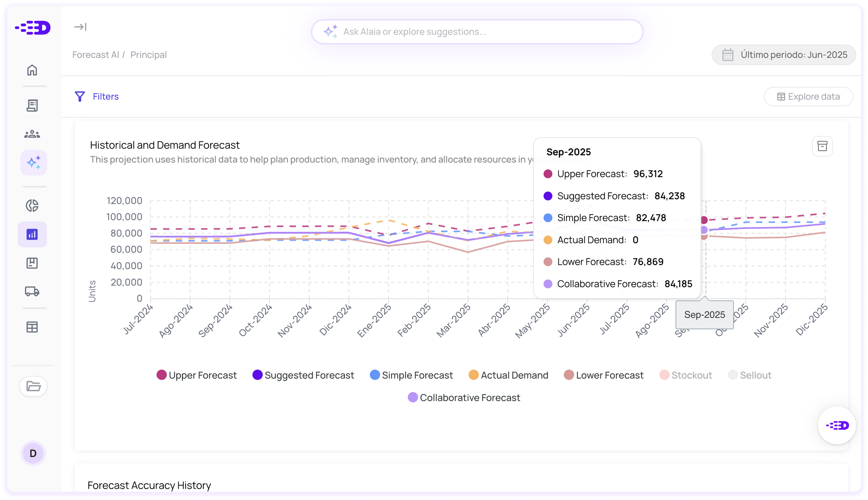This screenshot has width=868, height=500.
Task: Click the Explore data button
Action: point(808,96)
